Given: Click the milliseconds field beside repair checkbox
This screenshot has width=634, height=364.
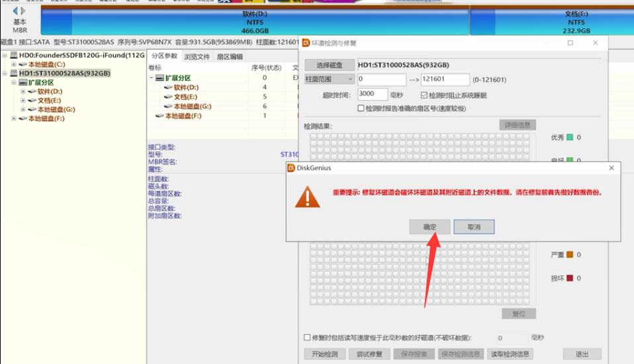Looking at the screenshot, I should [512, 338].
